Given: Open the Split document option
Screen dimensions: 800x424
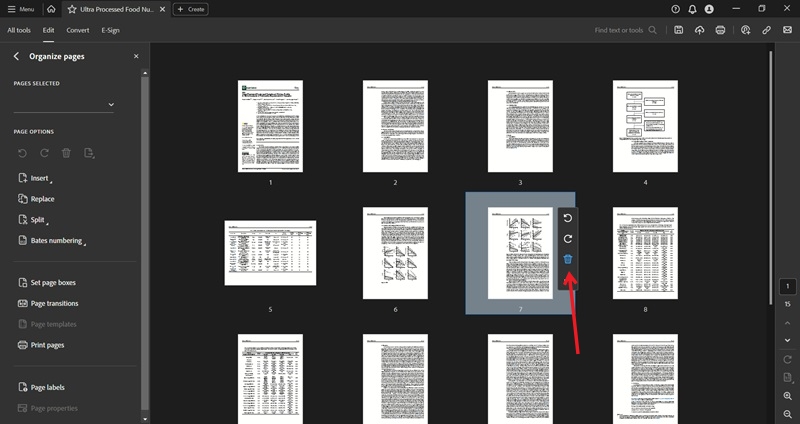Looking at the screenshot, I should (x=33, y=220).
